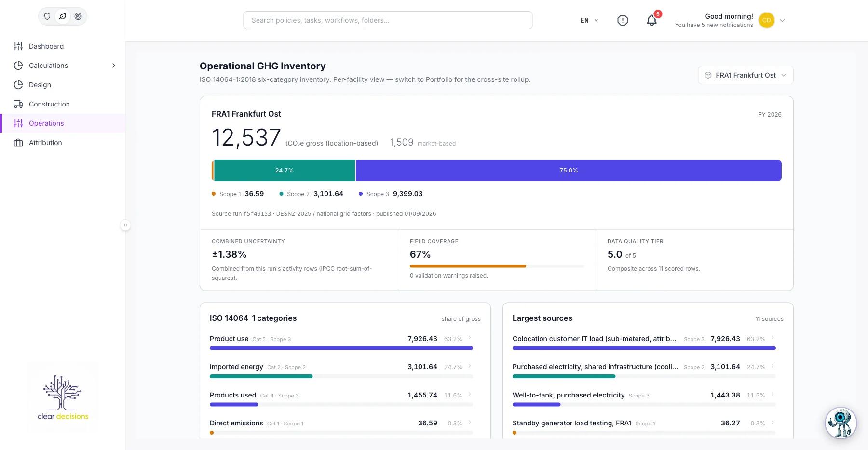Screen dimensions: 868x450
Task: Click the alert exclamation circle icon
Action: pos(623,20)
